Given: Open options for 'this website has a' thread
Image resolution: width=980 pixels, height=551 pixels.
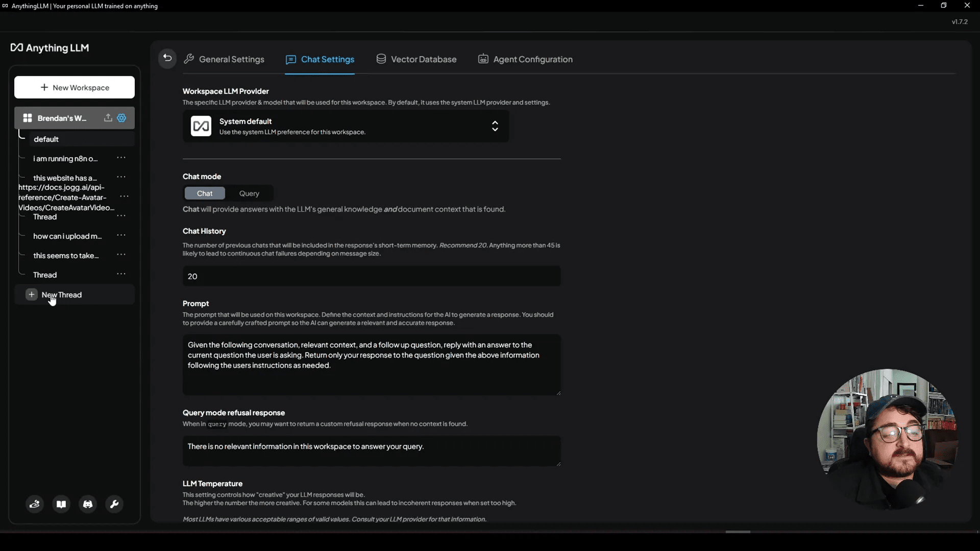Looking at the screenshot, I should [x=121, y=177].
